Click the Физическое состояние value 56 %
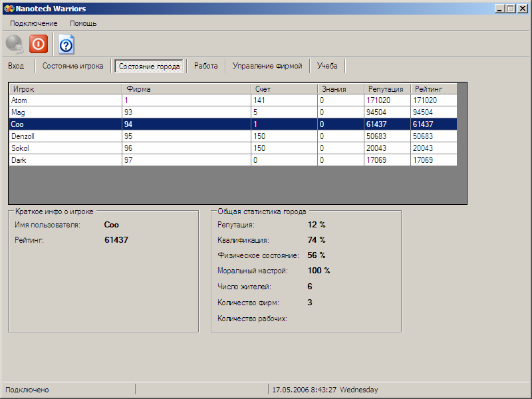This screenshot has height=399, width=532. [317, 255]
